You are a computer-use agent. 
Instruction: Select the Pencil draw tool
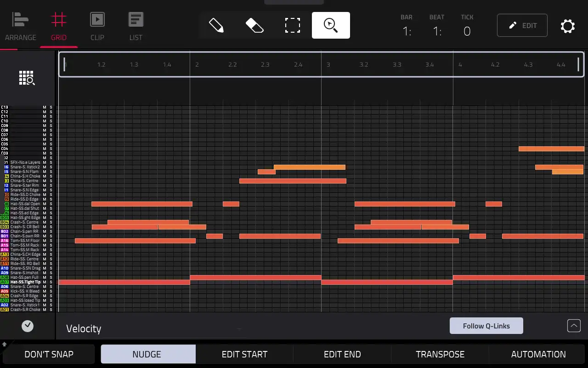coord(216,25)
